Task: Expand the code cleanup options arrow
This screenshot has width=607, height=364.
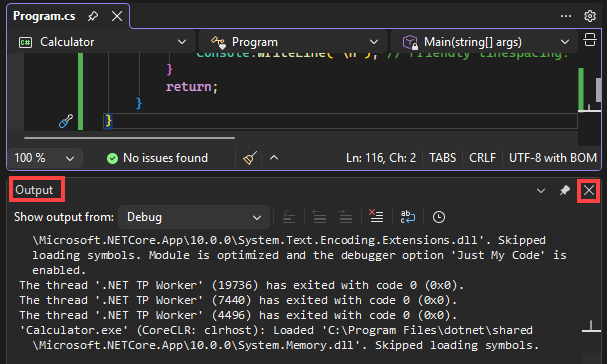Action: click(274, 158)
